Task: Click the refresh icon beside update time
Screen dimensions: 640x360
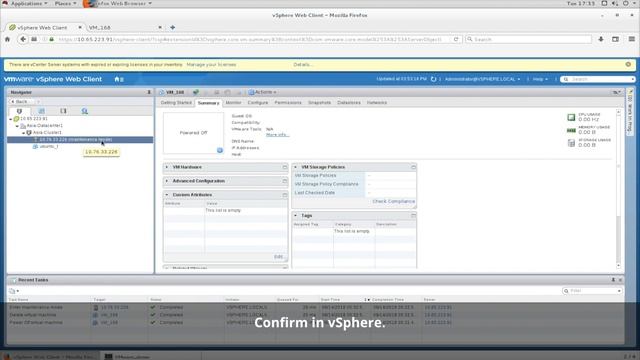Action: (433, 79)
